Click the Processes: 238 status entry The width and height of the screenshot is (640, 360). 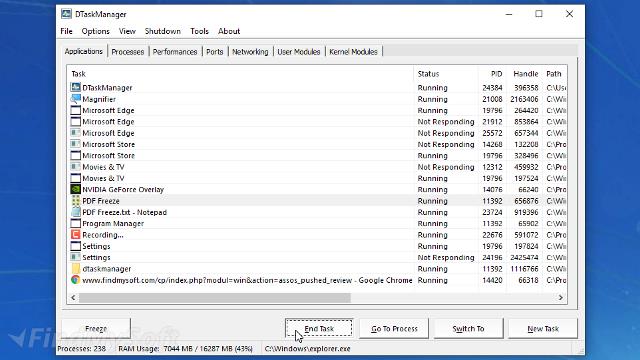[x=82, y=349]
